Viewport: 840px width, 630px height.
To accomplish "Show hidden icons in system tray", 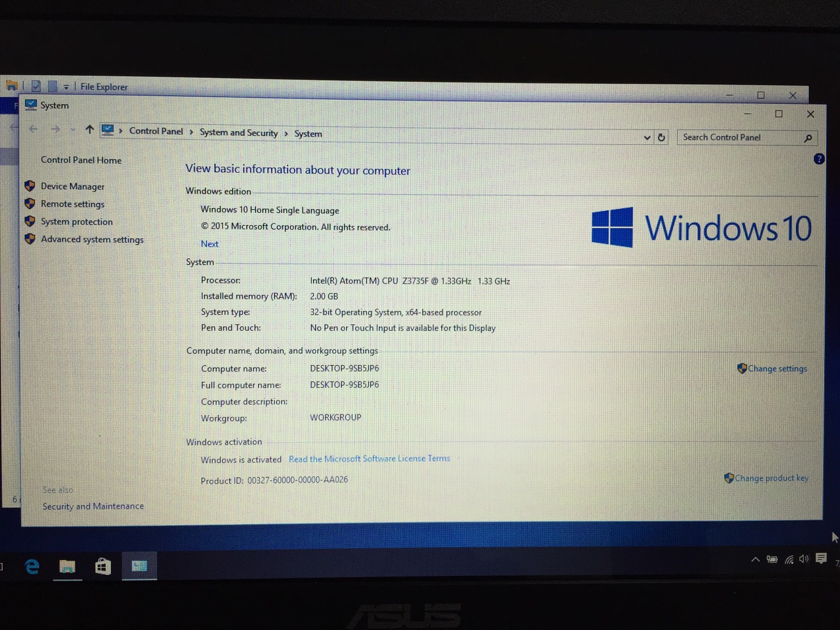I will coord(755,559).
